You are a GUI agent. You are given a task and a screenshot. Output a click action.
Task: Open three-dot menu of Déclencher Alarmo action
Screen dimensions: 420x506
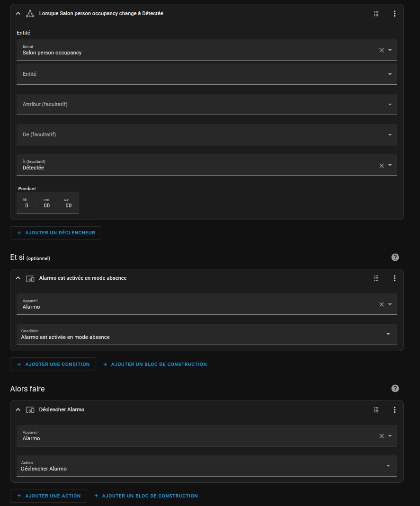[x=394, y=410]
